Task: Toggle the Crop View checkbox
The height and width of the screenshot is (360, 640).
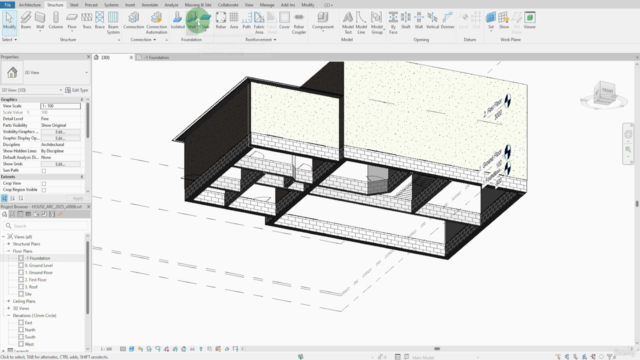Action: [44, 184]
